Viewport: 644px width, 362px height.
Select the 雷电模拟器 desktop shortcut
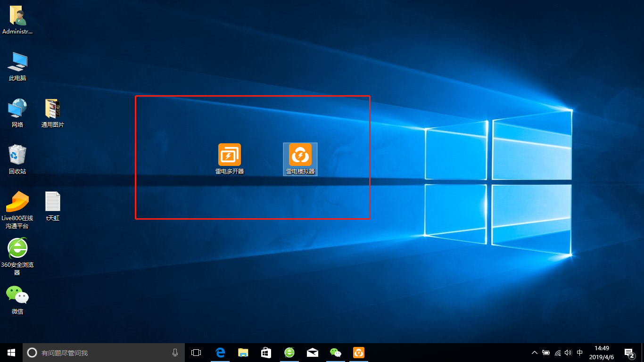tap(300, 159)
